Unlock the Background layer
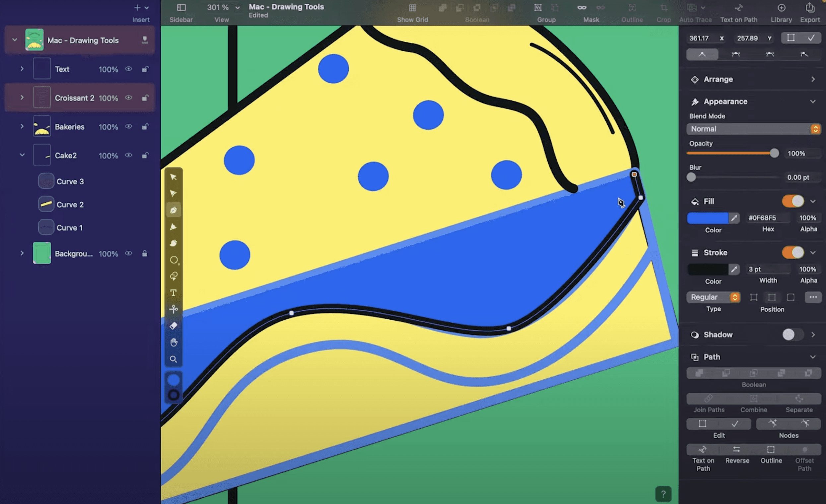Screen dimensions: 826x504 [x=145, y=254]
